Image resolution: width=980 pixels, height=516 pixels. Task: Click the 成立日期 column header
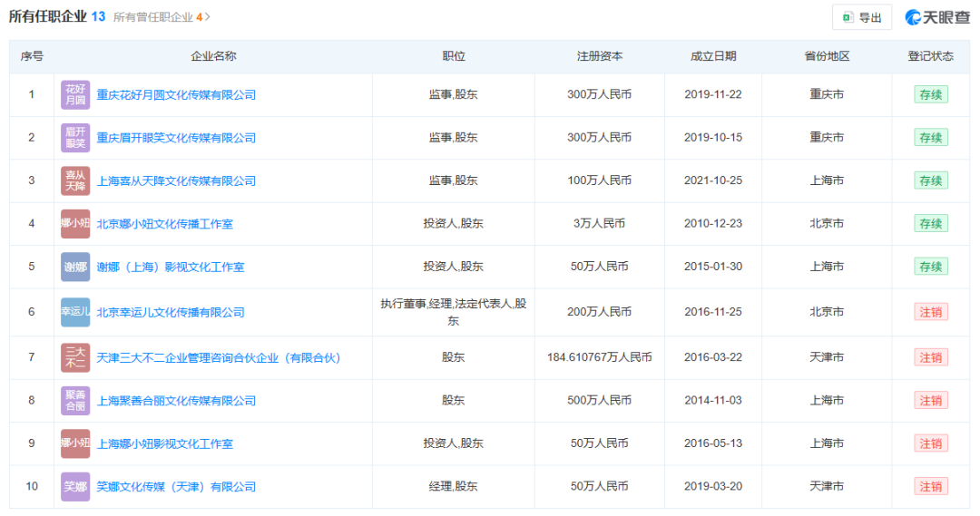[x=713, y=56]
